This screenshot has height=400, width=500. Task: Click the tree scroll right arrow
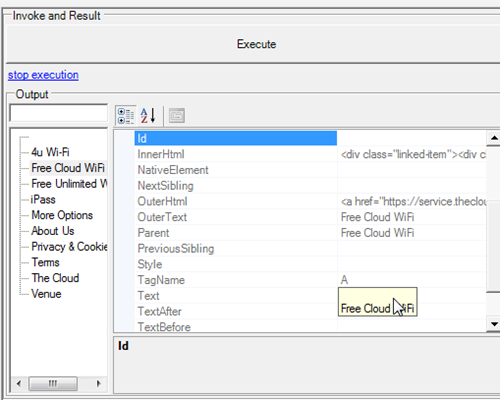click(x=98, y=383)
